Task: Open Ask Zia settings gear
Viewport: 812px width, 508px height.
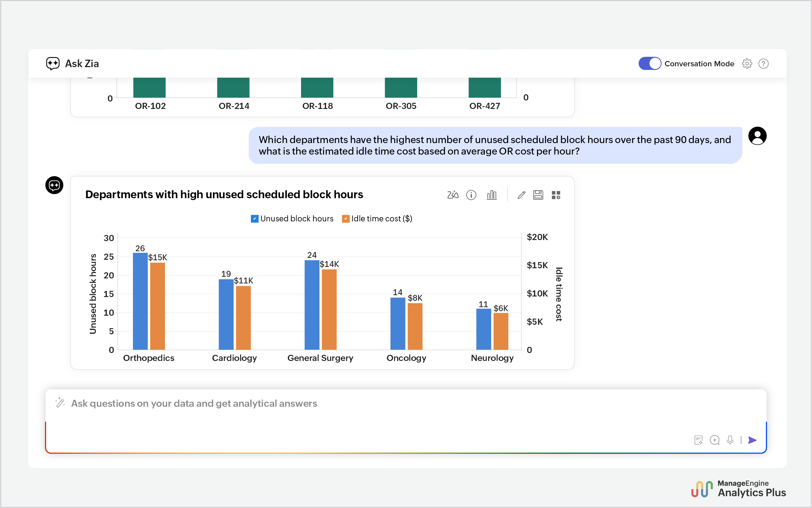Action: 747,63
